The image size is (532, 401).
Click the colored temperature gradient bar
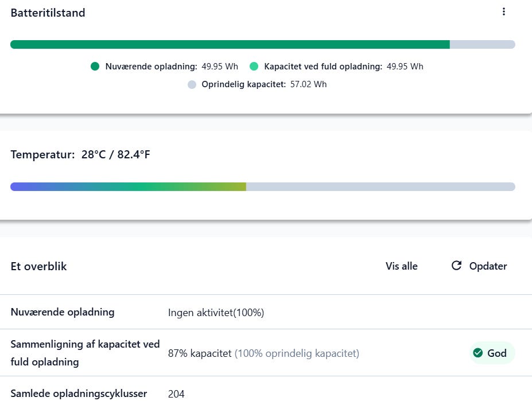128,186
